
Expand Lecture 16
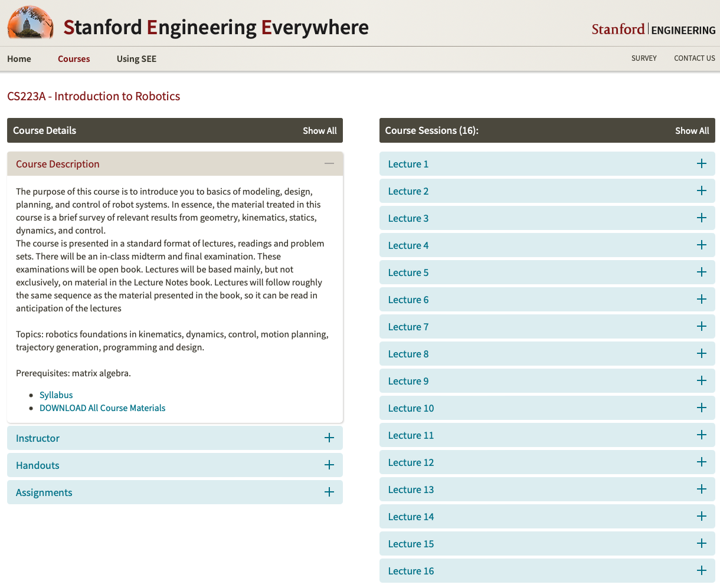(547, 571)
